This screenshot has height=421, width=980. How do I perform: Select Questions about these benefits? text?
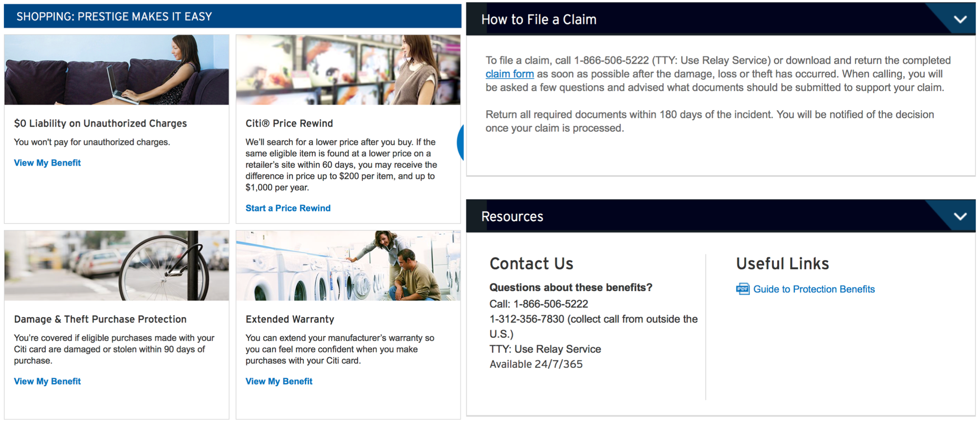[x=571, y=287]
